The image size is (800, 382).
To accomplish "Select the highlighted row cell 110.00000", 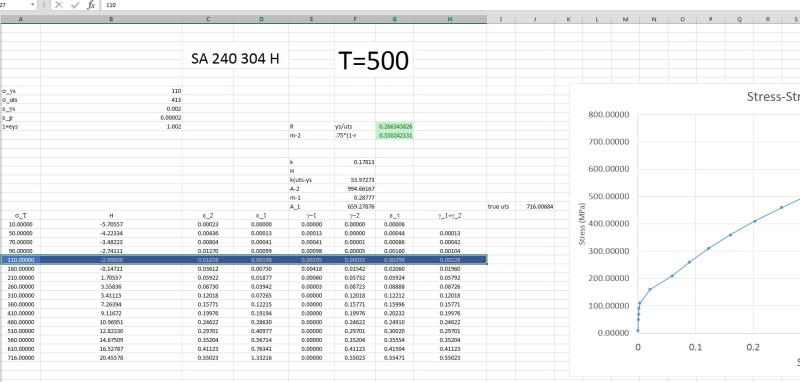I will (x=20, y=260).
